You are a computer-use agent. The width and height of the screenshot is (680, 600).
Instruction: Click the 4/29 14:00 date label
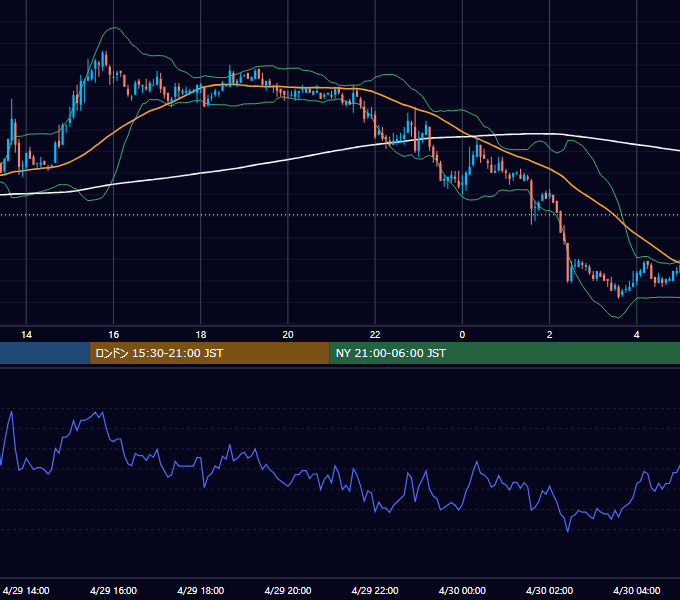pyautogui.click(x=26, y=590)
